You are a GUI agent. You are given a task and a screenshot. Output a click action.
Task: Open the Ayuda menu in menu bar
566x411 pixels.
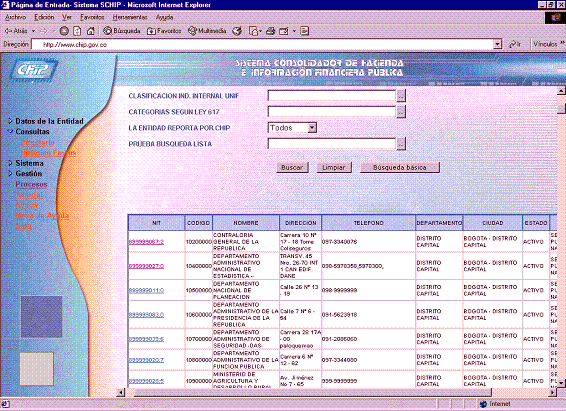click(x=165, y=17)
